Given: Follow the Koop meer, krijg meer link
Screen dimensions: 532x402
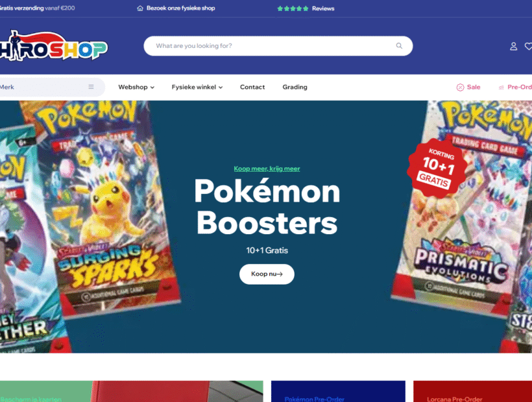Looking at the screenshot, I should pyautogui.click(x=267, y=169).
